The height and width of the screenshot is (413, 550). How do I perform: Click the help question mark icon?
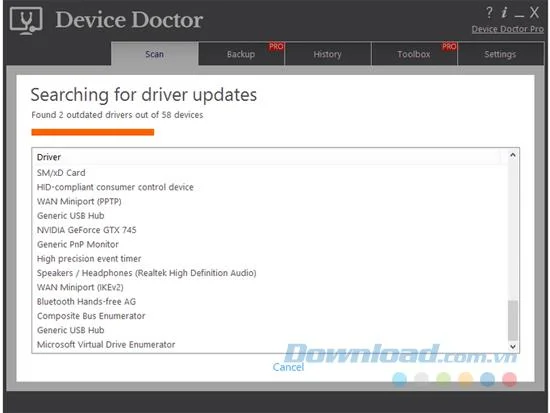(489, 13)
